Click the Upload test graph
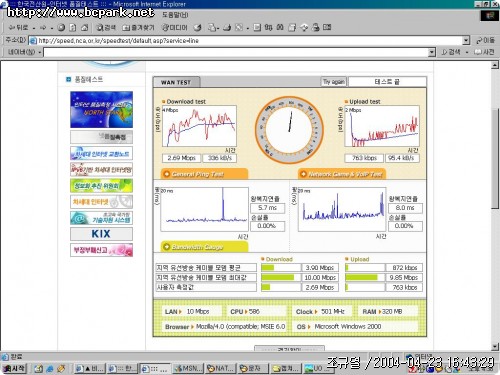This screenshot has height=375, width=500. pos(382,126)
